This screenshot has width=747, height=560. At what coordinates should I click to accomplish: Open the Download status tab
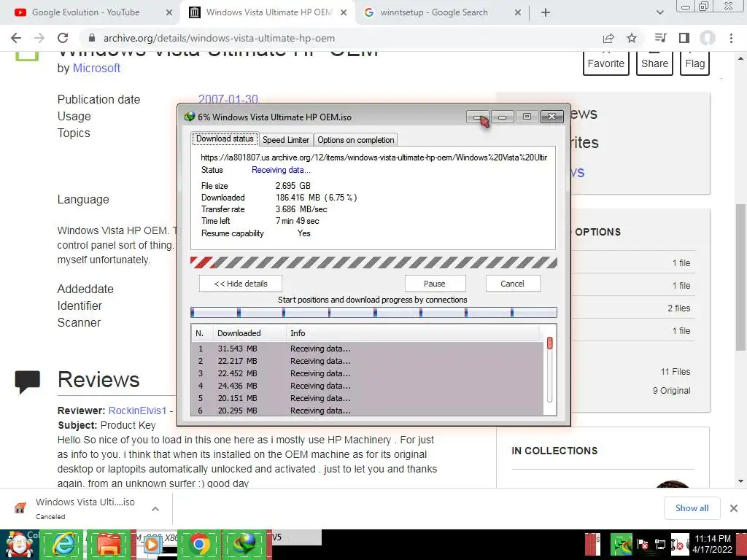225,139
